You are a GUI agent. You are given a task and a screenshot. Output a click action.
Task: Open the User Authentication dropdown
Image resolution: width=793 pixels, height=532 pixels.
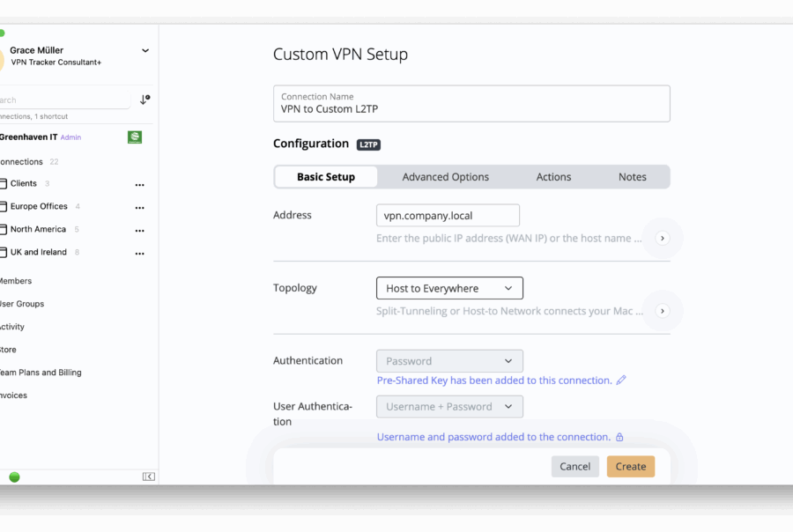click(x=449, y=406)
